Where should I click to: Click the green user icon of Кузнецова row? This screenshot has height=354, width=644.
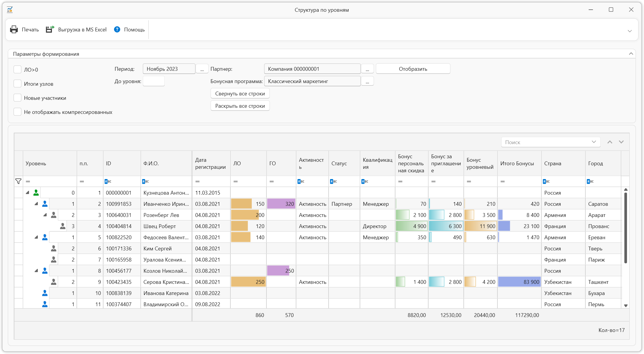(x=36, y=193)
